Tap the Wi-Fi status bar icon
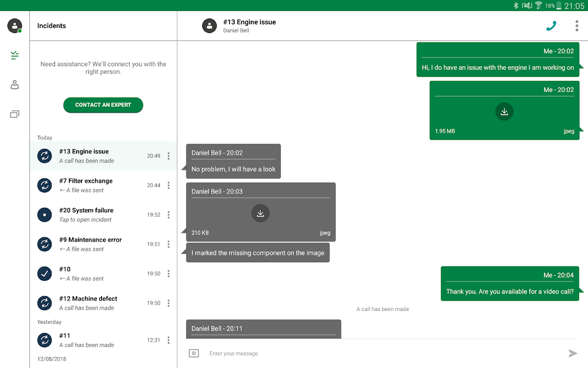 pyautogui.click(x=538, y=6)
